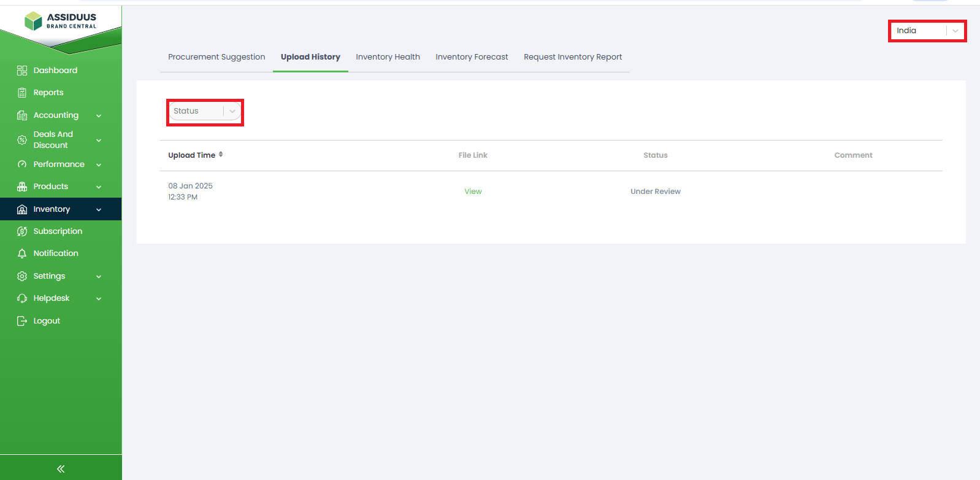Expand the Products submenu chevron
The height and width of the screenshot is (480, 980).
[x=99, y=187]
